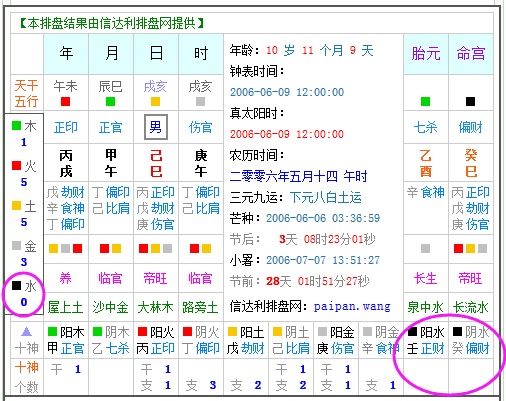Click the 路旁土 nayin label
The width and height of the screenshot is (506, 401).
point(200,307)
